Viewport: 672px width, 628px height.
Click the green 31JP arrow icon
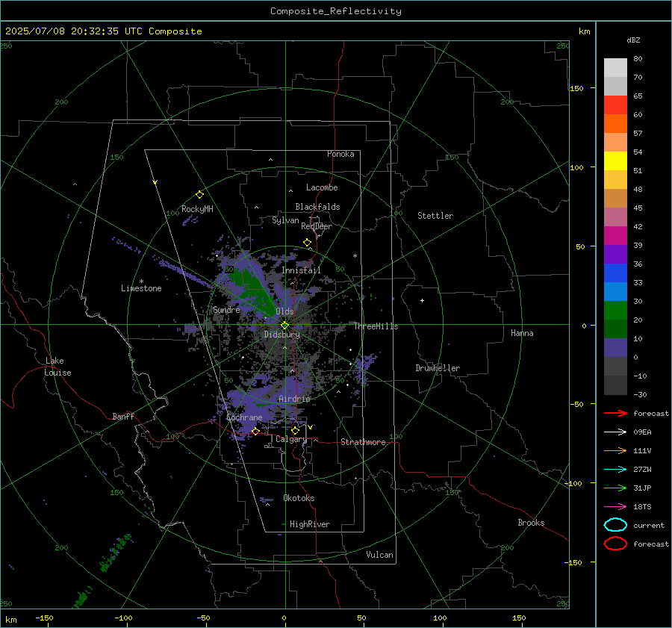(x=615, y=488)
